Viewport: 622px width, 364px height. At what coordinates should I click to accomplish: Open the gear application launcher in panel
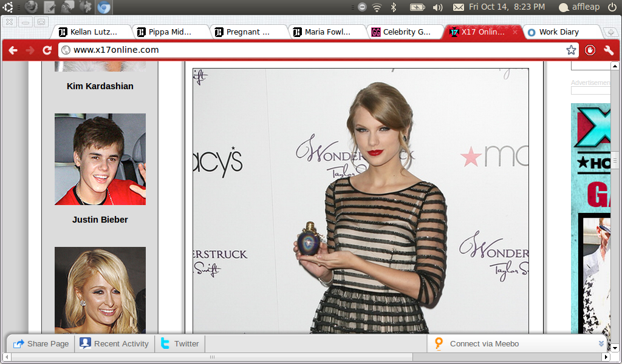[86, 7]
